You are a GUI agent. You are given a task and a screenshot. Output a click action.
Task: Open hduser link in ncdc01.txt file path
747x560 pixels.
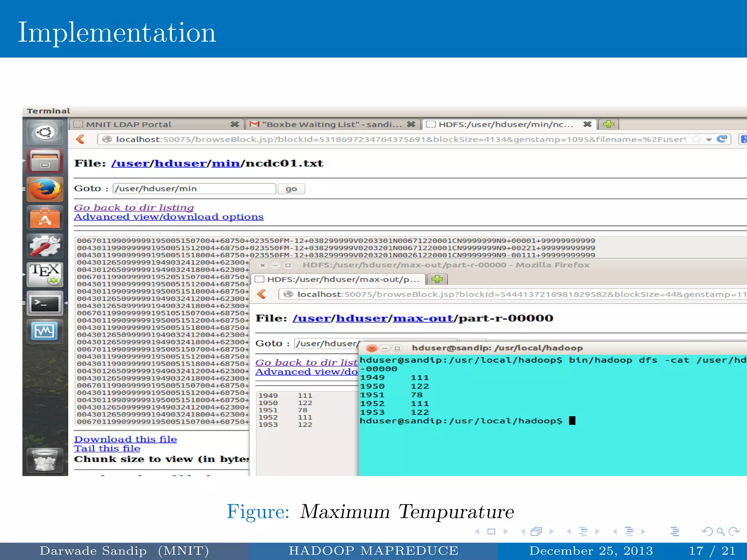pyautogui.click(x=181, y=163)
